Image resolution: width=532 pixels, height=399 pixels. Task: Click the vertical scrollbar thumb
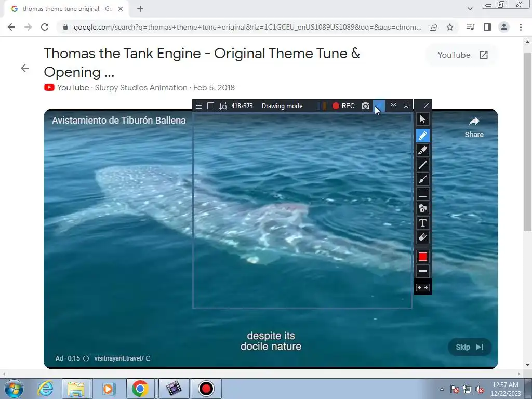(x=527, y=142)
